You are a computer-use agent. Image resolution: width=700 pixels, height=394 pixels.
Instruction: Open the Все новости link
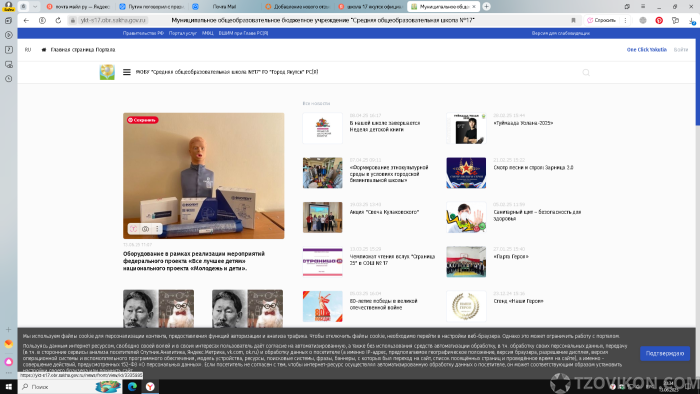316,103
